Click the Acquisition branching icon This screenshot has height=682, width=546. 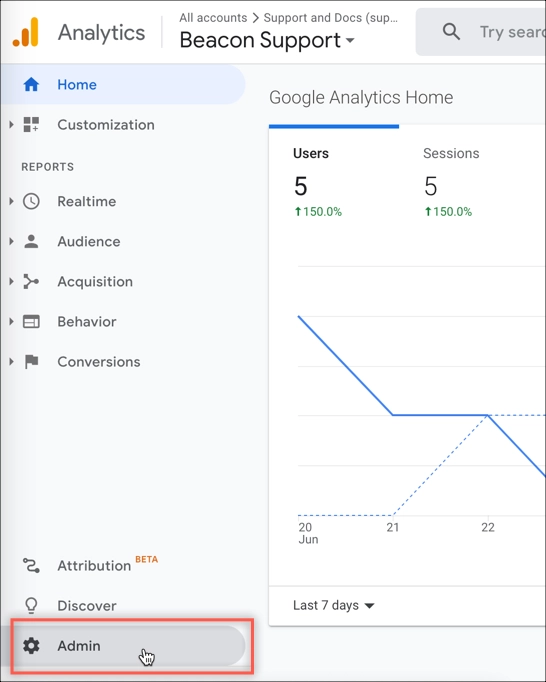tap(31, 281)
